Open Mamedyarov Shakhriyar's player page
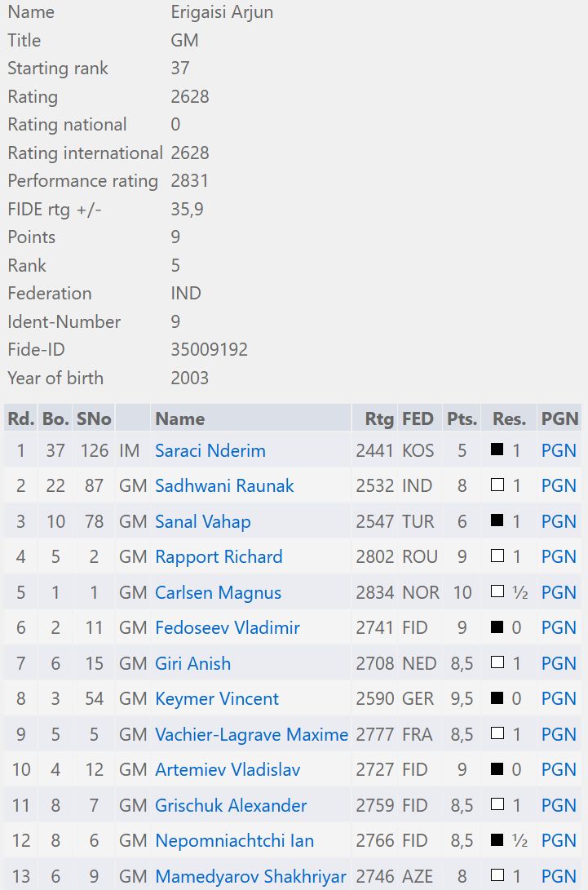This screenshot has width=588, height=890. [250, 876]
